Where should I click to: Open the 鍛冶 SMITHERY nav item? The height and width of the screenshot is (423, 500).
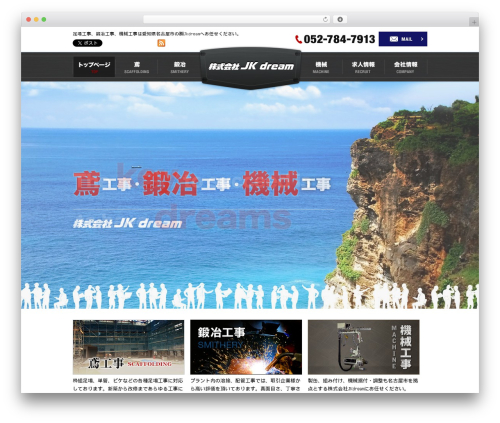pyautogui.click(x=179, y=67)
